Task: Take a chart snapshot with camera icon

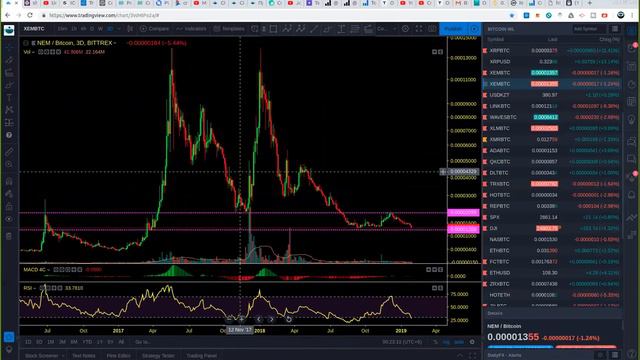Action: click(432, 29)
